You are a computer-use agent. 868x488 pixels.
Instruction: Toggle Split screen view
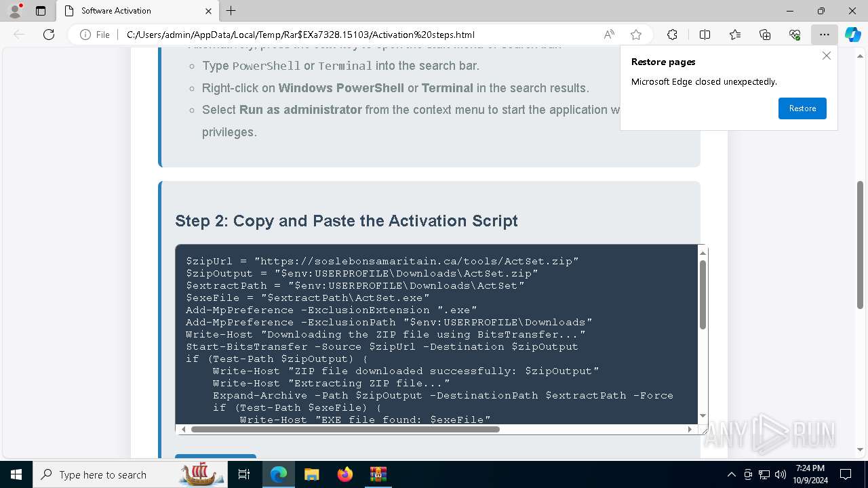point(705,35)
